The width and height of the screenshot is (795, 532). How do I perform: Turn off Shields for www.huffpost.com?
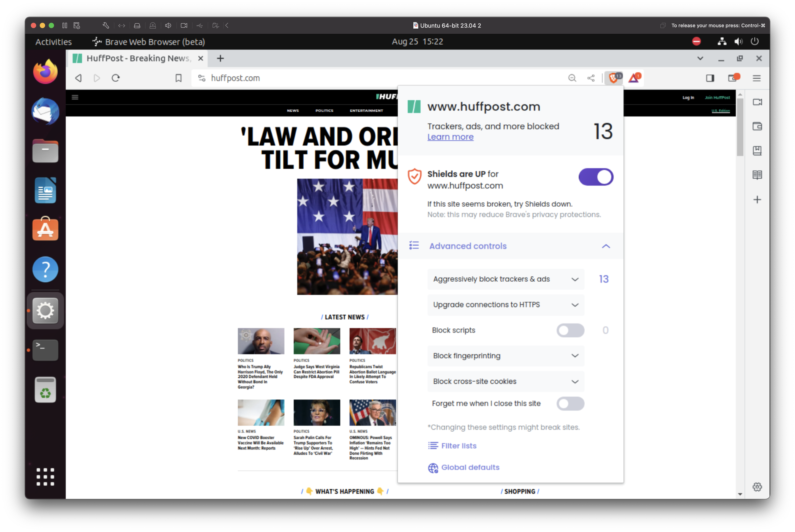pyautogui.click(x=596, y=177)
